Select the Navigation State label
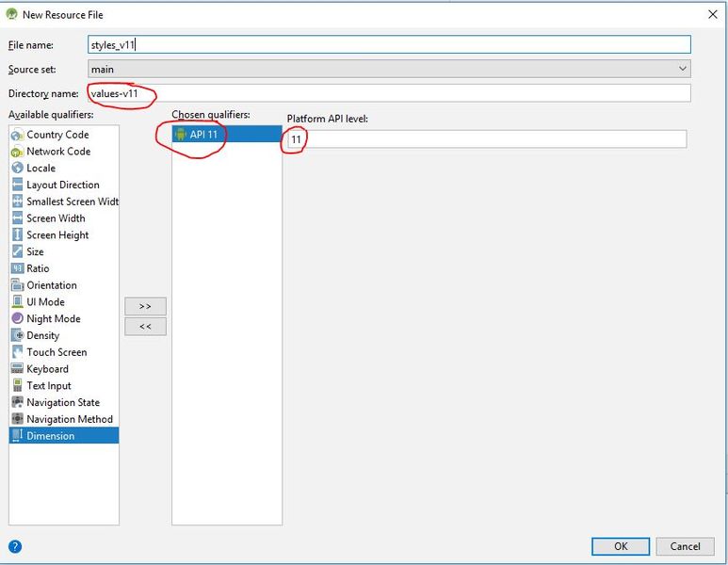Screen dimensions: 728x565 (63, 402)
